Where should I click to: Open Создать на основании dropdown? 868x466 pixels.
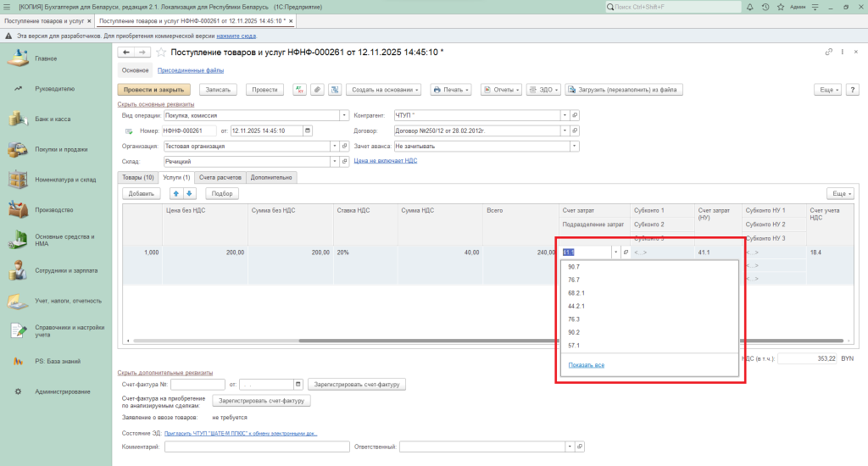(385, 90)
